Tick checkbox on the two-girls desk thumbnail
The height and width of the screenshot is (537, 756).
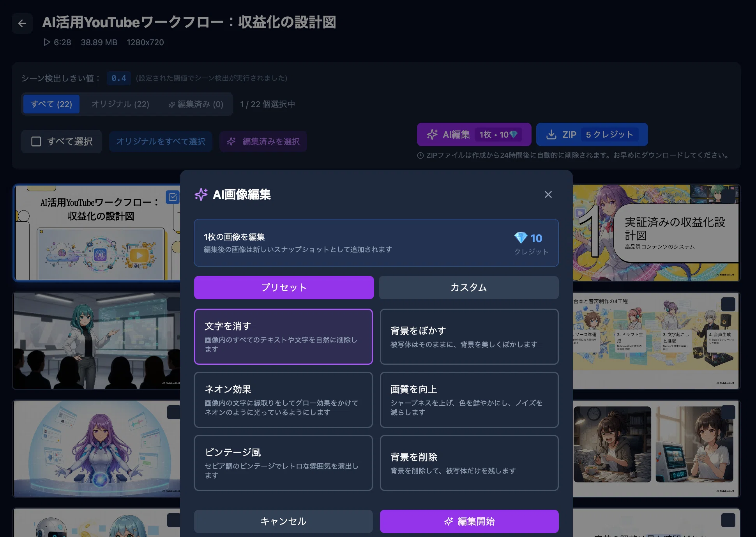pyautogui.click(x=728, y=413)
